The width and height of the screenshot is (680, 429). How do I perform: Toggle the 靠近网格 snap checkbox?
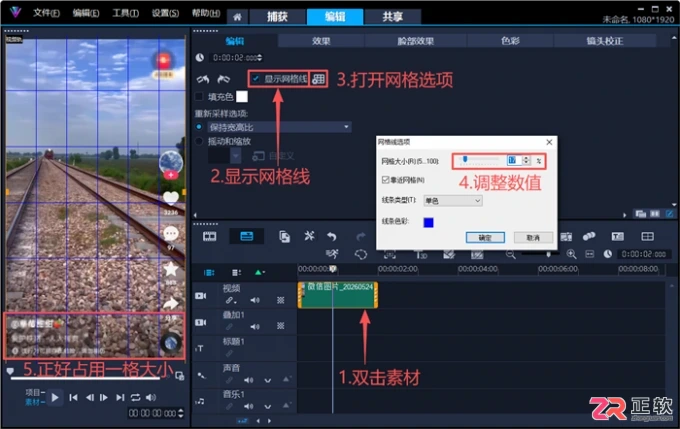coord(386,180)
